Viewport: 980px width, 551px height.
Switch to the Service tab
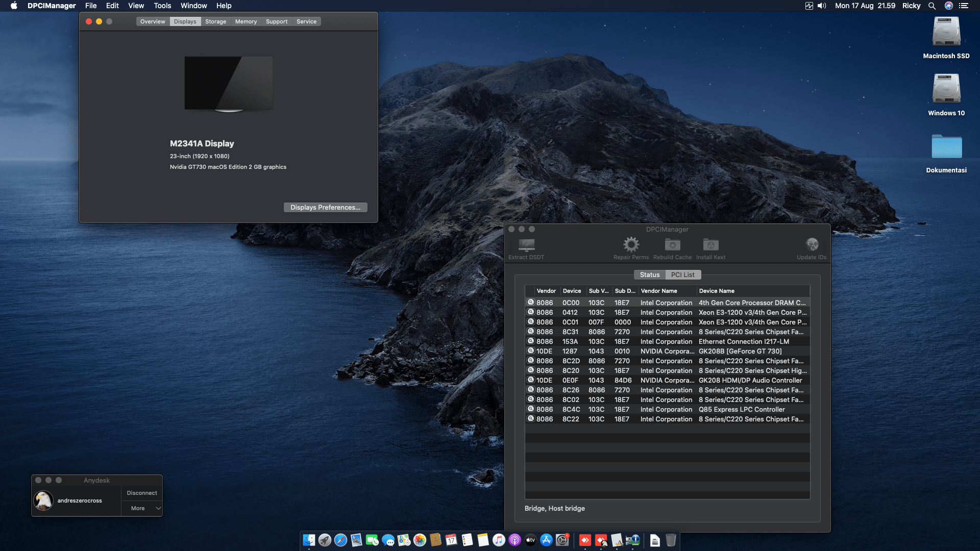pyautogui.click(x=306, y=21)
